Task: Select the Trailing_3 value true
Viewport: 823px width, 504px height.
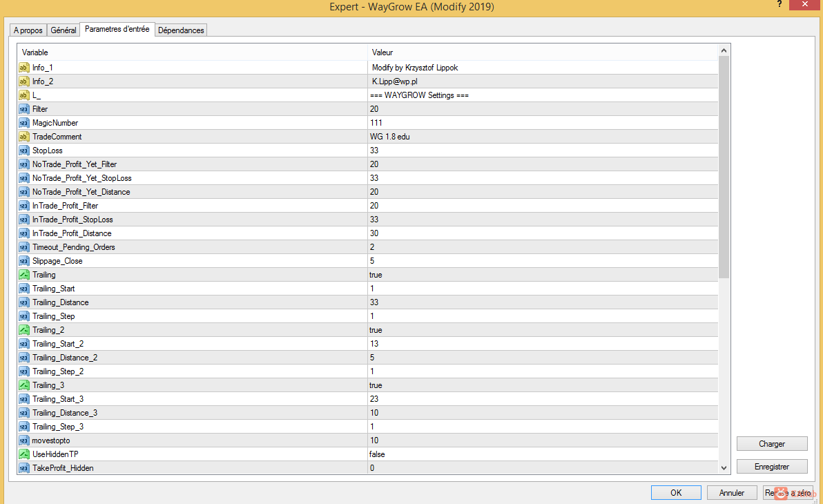Action: pos(376,385)
